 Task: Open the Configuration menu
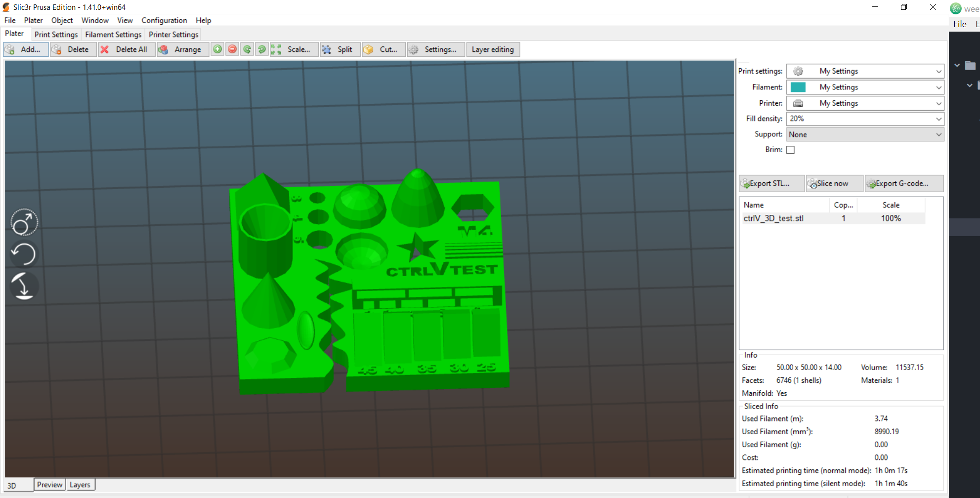click(x=164, y=20)
